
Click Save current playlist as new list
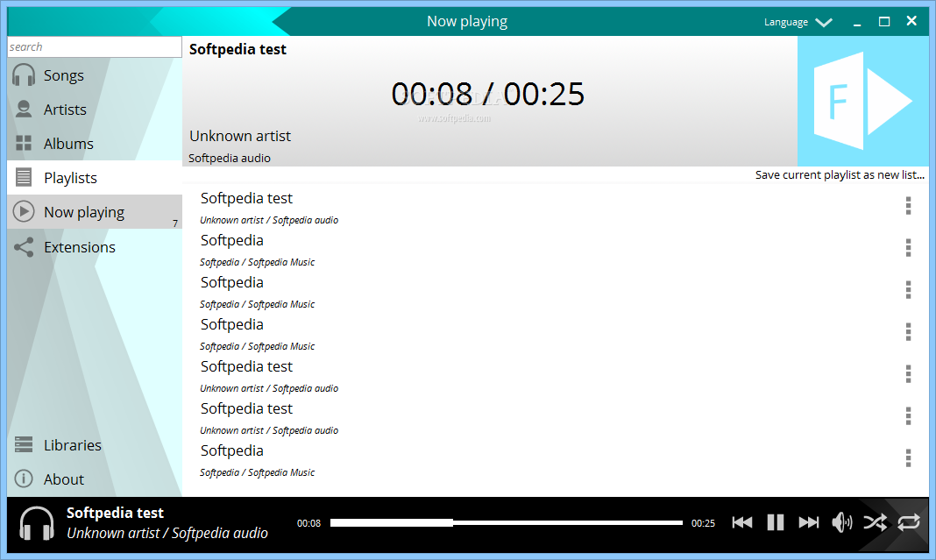(840, 175)
